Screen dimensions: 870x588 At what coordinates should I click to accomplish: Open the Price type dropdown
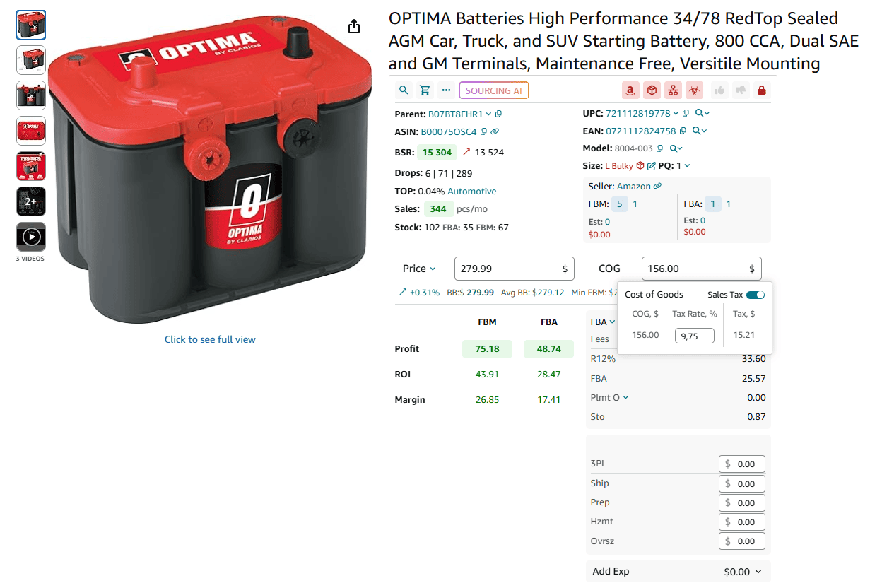[x=420, y=269]
